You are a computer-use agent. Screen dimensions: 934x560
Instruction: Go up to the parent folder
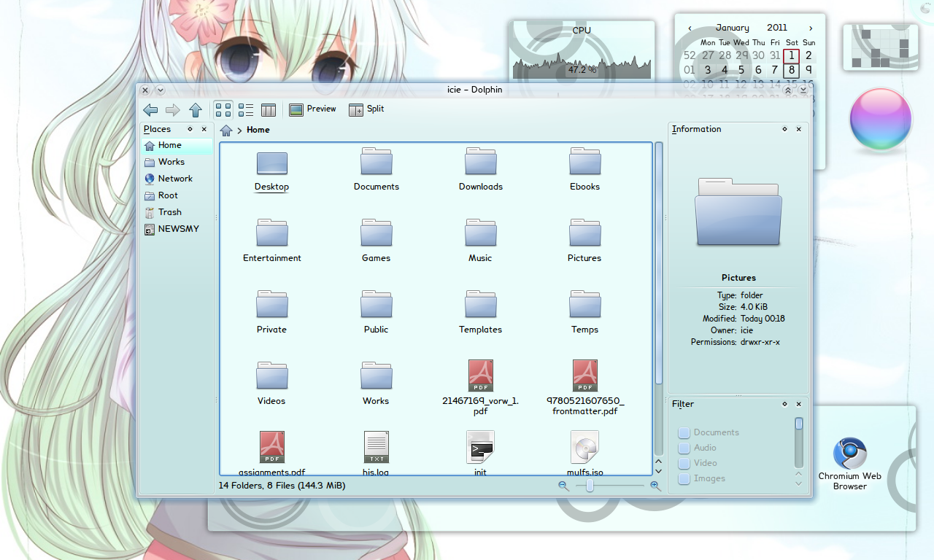pyautogui.click(x=196, y=110)
